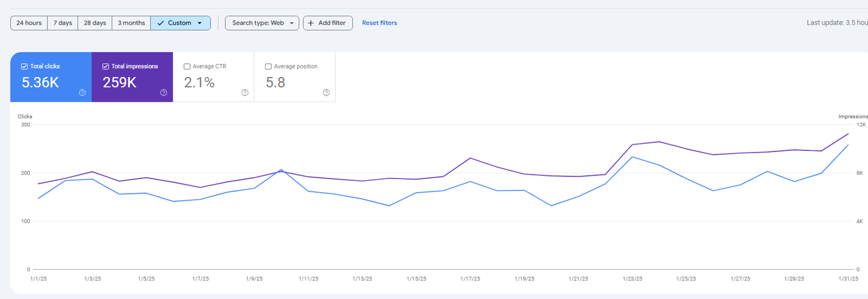Enable the Average CTR checkbox
This screenshot has width=868, height=299.
tap(187, 67)
